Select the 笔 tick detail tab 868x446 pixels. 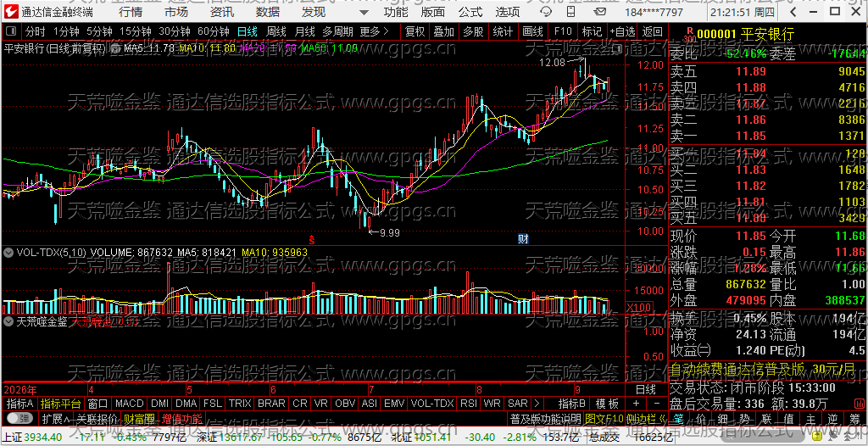tap(679, 418)
